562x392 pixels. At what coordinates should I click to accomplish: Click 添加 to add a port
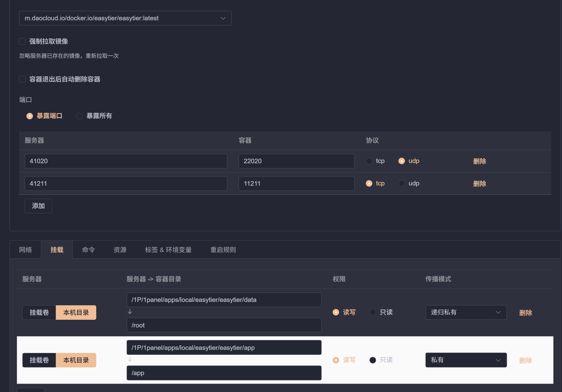(38, 206)
